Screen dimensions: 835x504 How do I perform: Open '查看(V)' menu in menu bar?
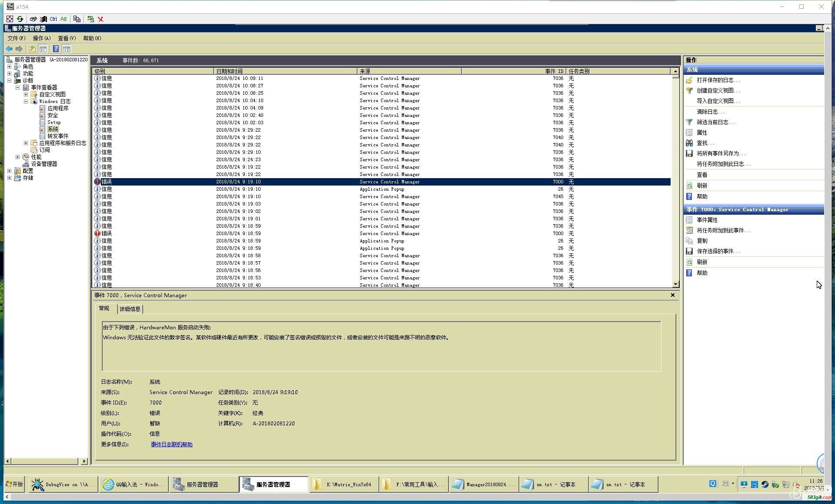(x=66, y=37)
